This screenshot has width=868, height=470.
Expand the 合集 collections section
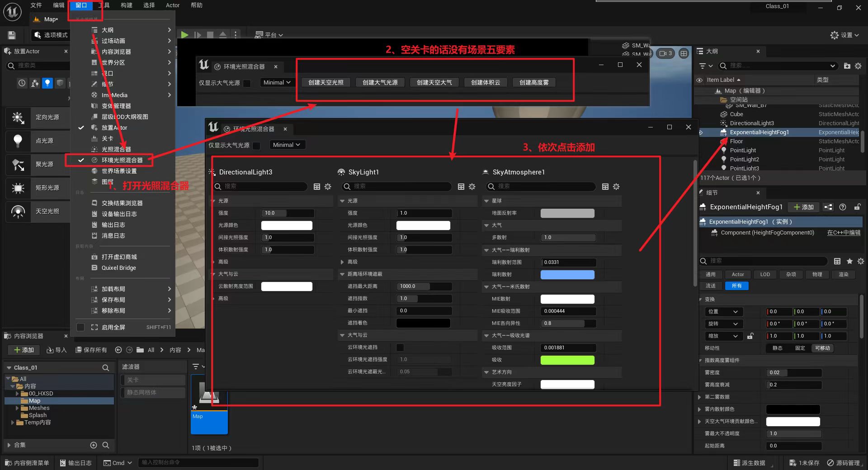coord(9,445)
